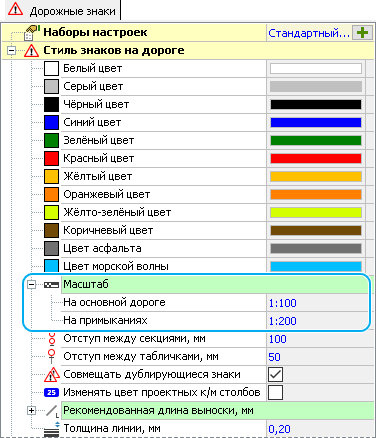Click the scale icon next to Масштаб

(x=51, y=285)
